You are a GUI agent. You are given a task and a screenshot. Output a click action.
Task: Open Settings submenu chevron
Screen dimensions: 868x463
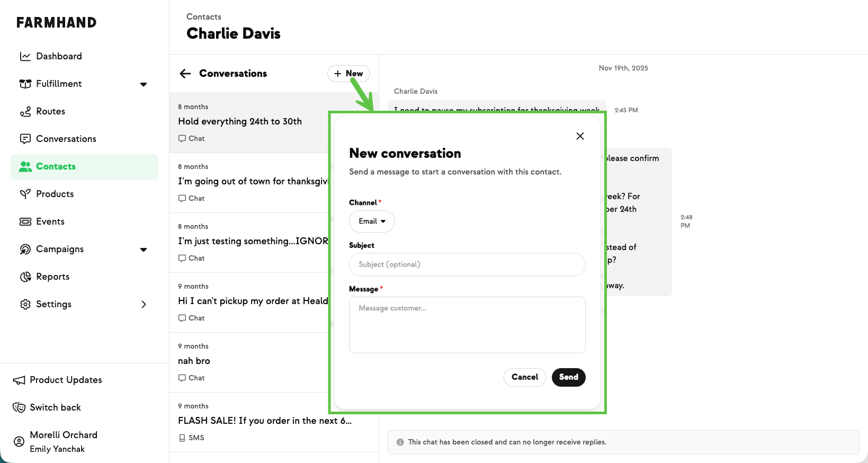(x=144, y=304)
